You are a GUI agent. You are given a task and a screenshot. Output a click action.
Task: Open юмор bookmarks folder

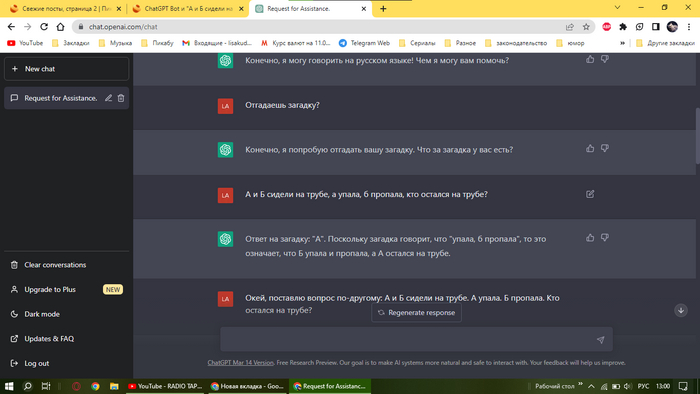[x=570, y=43]
